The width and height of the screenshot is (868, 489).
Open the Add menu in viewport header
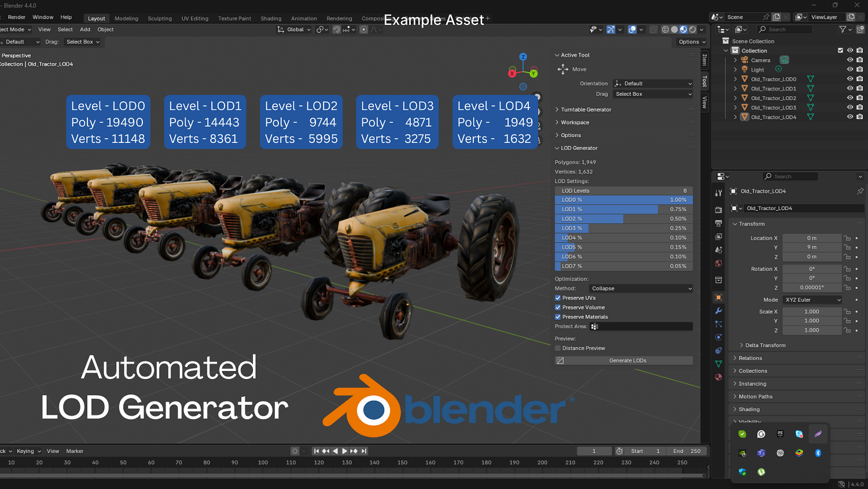pyautogui.click(x=85, y=30)
